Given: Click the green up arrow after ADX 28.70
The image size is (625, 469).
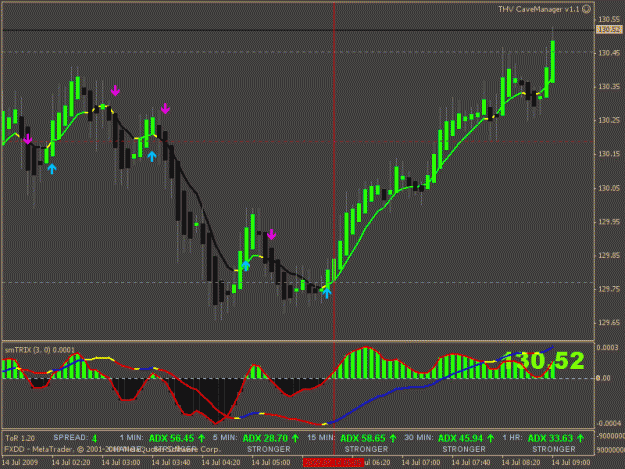Looking at the screenshot, I should pos(295,438).
